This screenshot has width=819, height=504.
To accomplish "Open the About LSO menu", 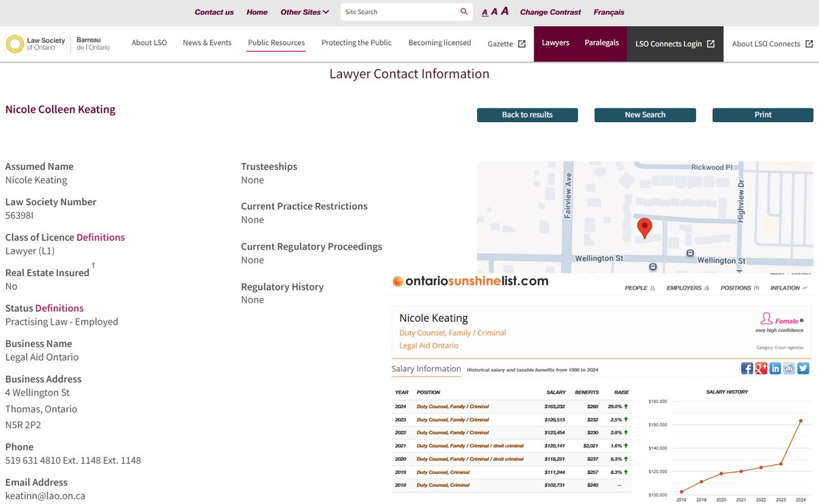I will point(149,42).
